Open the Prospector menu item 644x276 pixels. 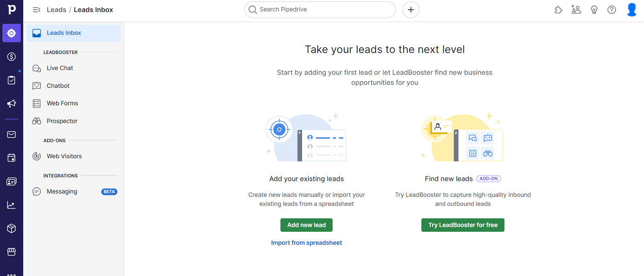coord(74,121)
